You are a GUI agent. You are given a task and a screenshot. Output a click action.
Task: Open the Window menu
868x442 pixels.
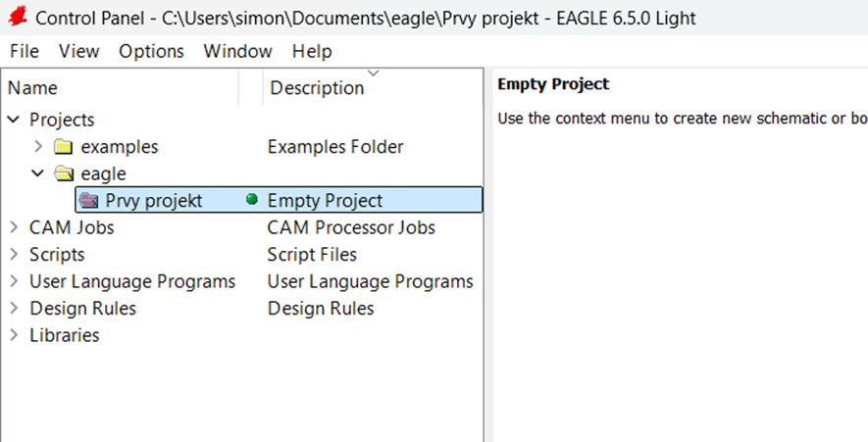pyautogui.click(x=237, y=51)
